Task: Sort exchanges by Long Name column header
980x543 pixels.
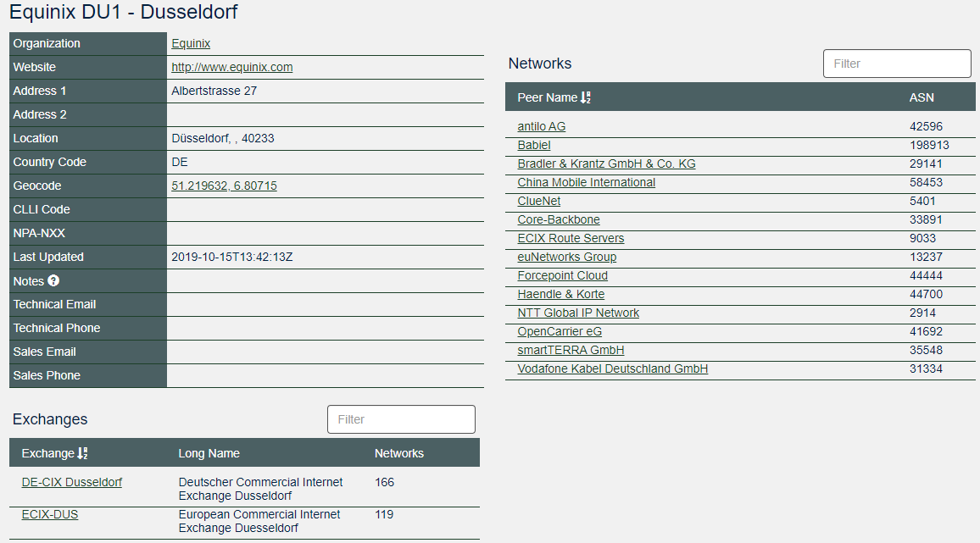Action: pos(209,454)
